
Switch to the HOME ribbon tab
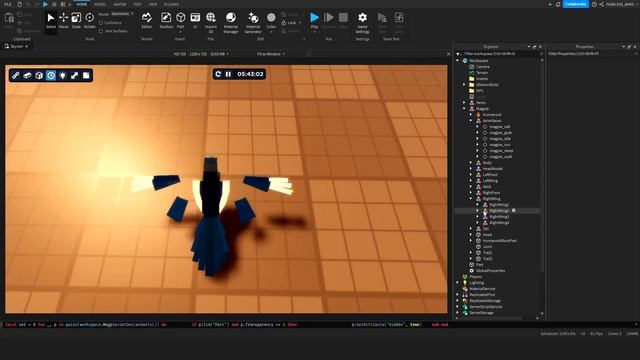pyautogui.click(x=82, y=4)
